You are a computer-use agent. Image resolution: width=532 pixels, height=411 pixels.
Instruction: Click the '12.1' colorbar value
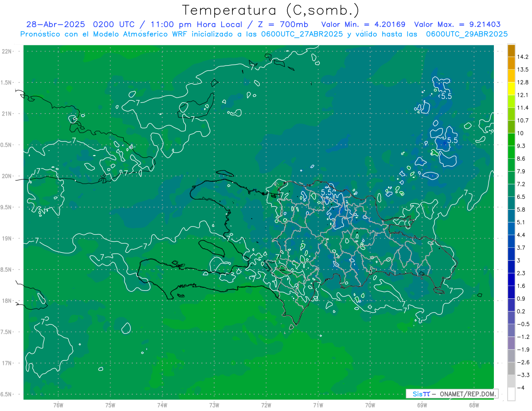(523, 95)
